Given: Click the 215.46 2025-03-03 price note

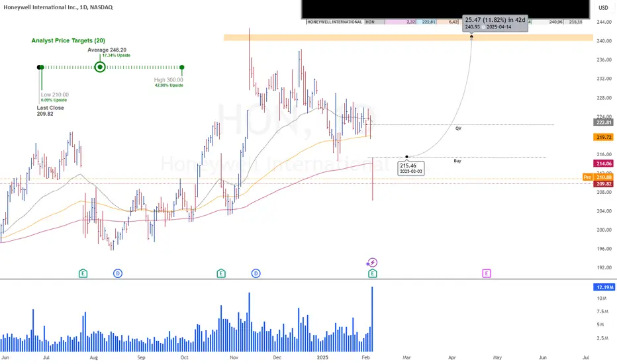Looking at the screenshot, I should tap(411, 168).
